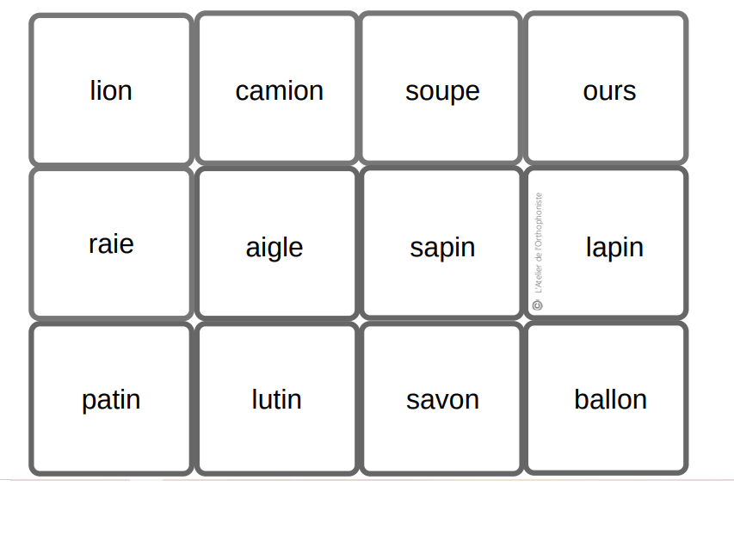The width and height of the screenshot is (734, 560).
Task: Select the ballon word card
Action: pos(610,399)
